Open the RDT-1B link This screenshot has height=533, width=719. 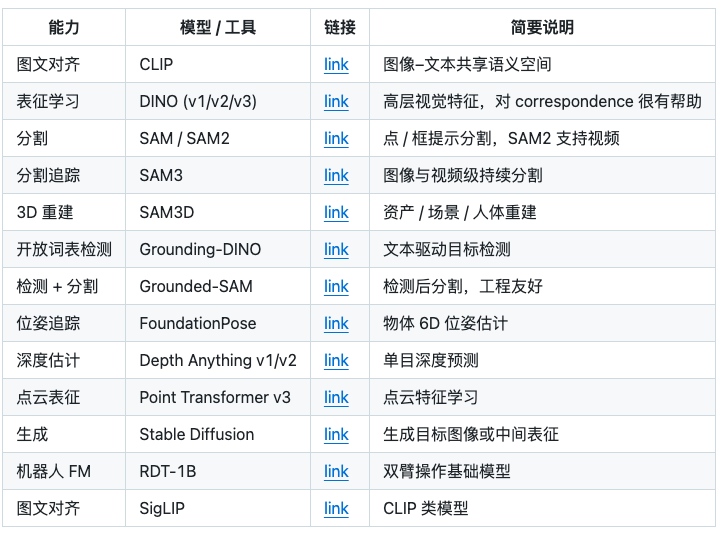click(x=336, y=472)
